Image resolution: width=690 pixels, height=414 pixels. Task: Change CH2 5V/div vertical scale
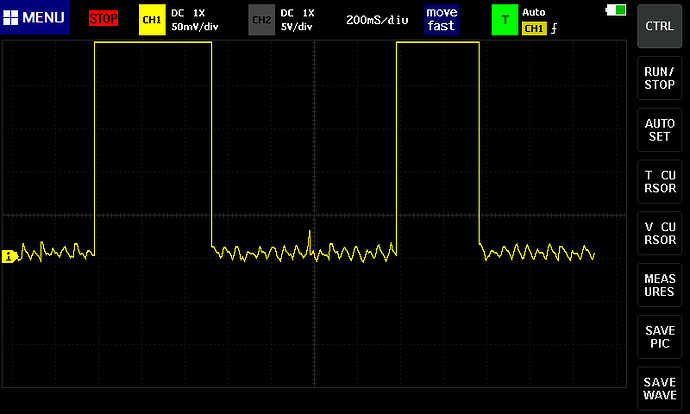(297, 27)
